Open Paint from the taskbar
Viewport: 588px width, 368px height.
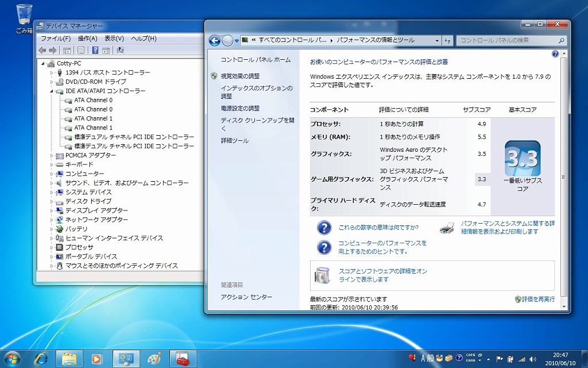154,359
